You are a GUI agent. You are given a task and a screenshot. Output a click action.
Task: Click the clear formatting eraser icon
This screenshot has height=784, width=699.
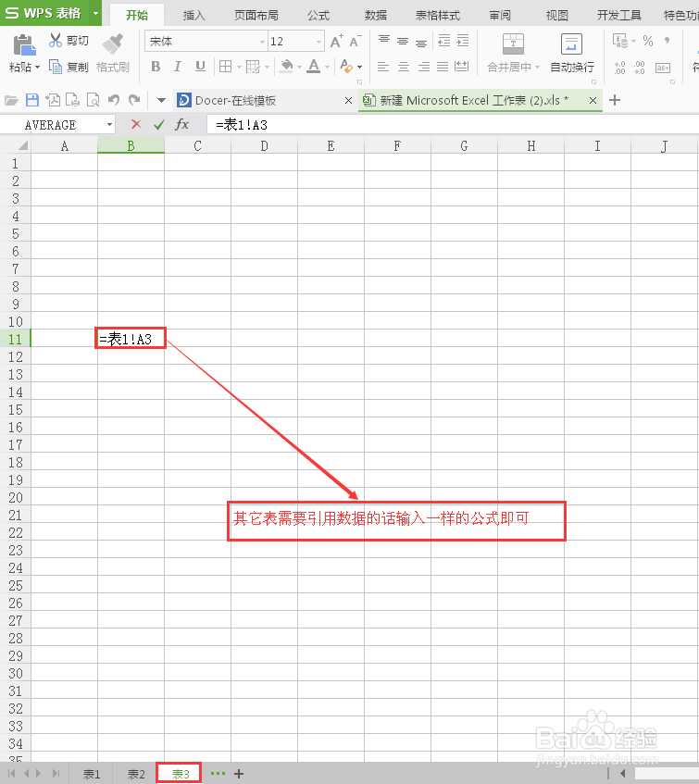346,67
